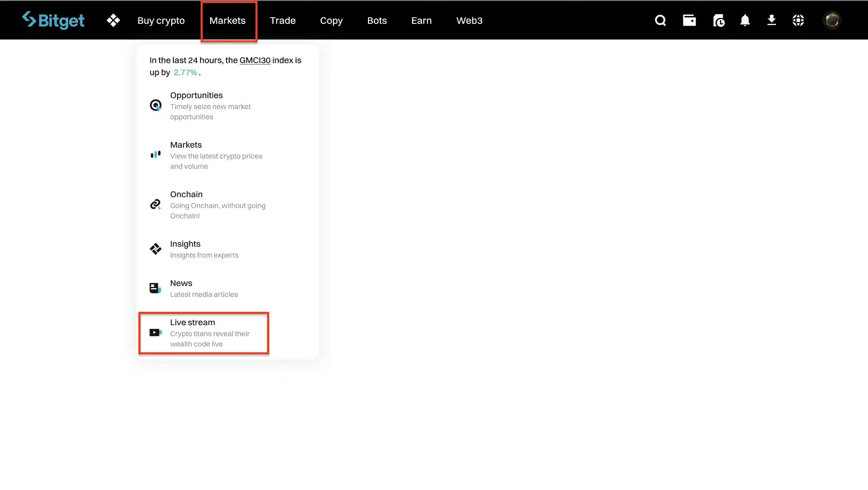Image resolution: width=868 pixels, height=490 pixels.
Task: Open News latest media articles
Action: click(181, 284)
